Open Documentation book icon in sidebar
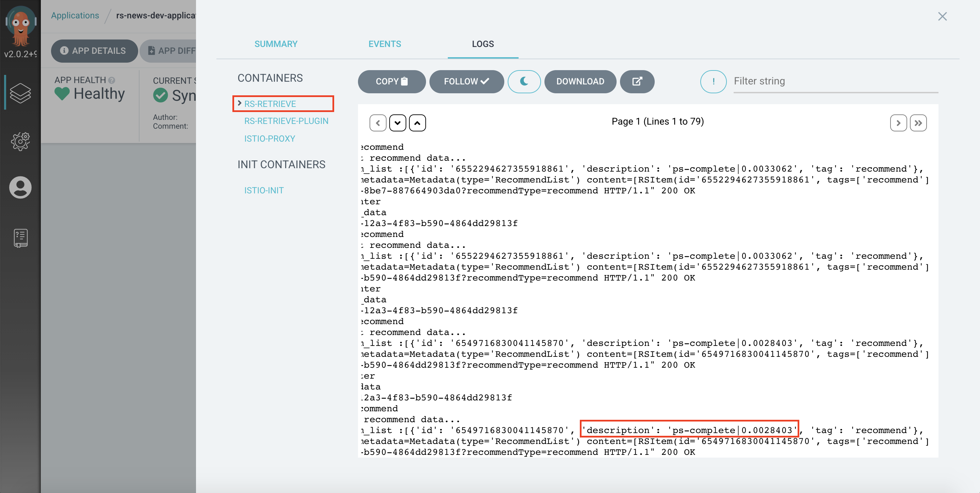This screenshot has height=493, width=980. coord(20,238)
